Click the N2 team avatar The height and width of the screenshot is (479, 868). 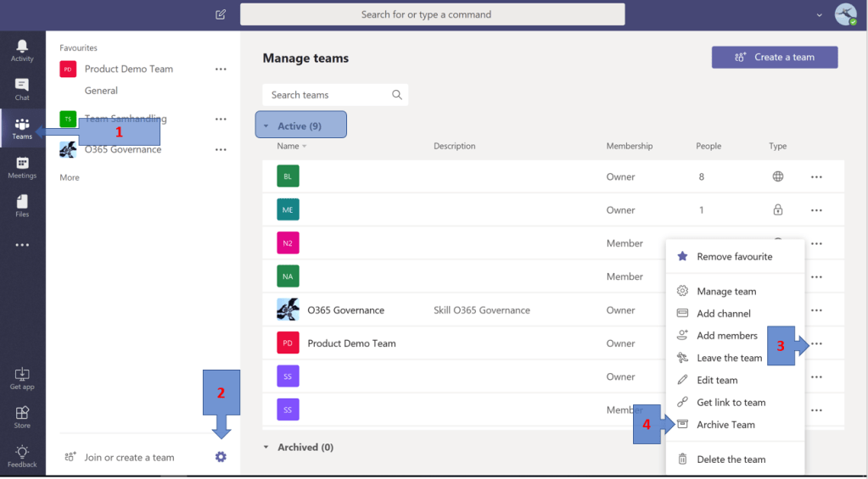288,242
